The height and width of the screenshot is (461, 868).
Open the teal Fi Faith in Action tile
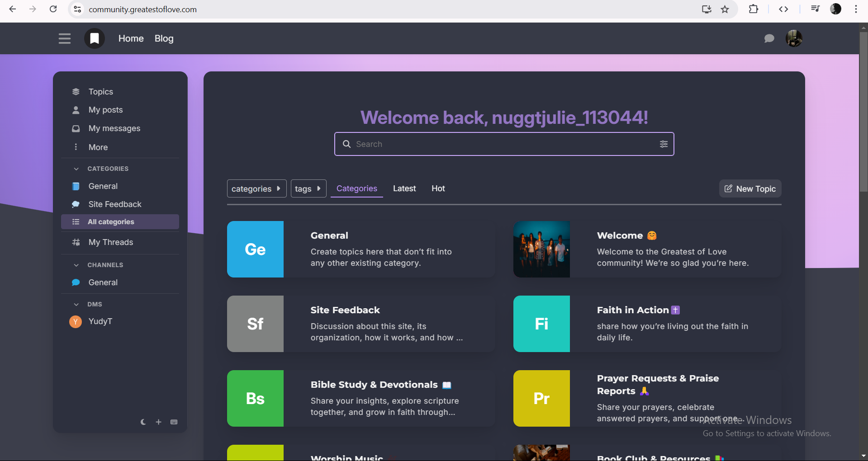pos(541,324)
